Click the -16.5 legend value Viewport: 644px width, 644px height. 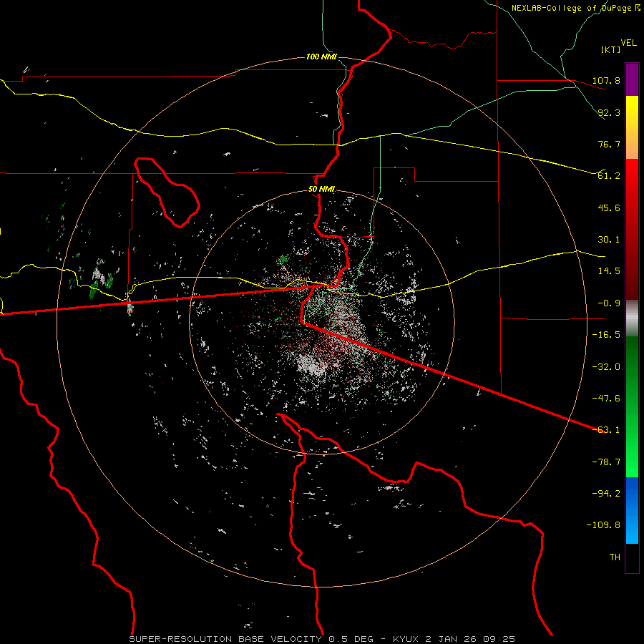(606, 335)
